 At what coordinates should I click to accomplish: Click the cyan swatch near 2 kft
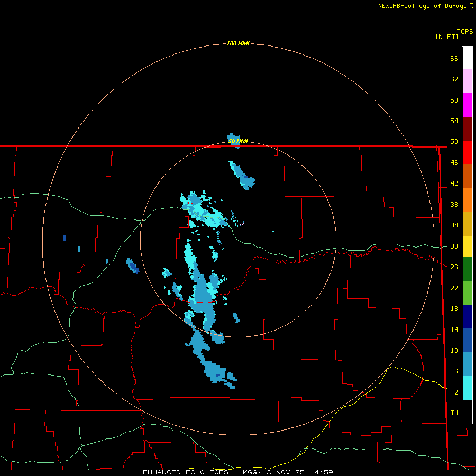[467, 388]
